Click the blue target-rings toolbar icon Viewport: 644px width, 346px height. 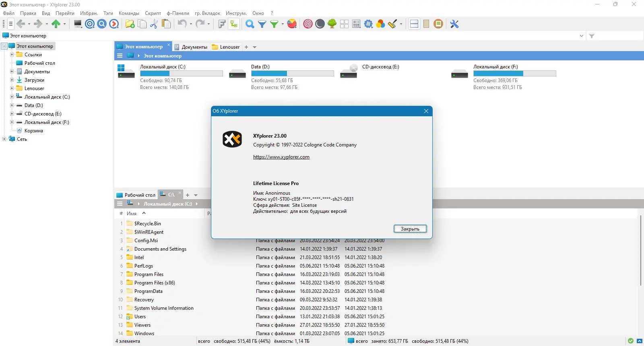point(90,24)
